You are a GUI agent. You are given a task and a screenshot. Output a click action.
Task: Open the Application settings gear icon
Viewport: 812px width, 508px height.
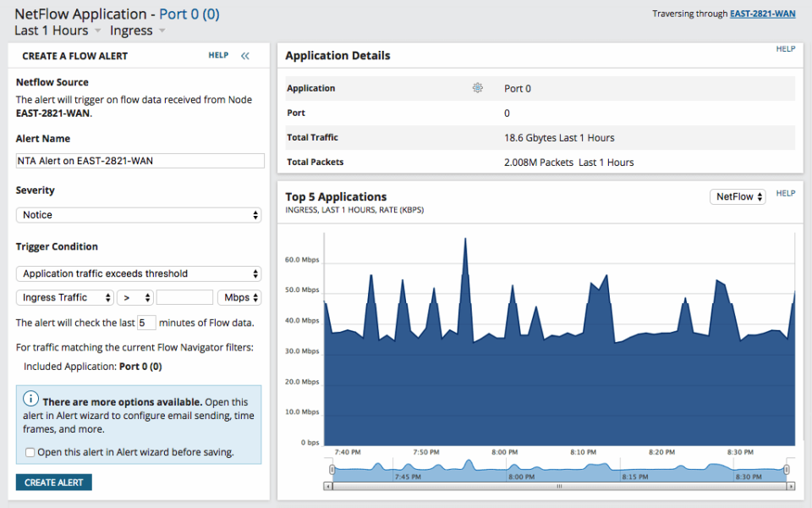coord(477,87)
